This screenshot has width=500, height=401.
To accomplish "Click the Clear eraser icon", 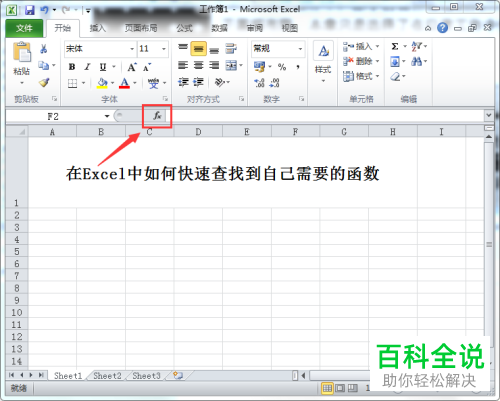I will (x=395, y=77).
